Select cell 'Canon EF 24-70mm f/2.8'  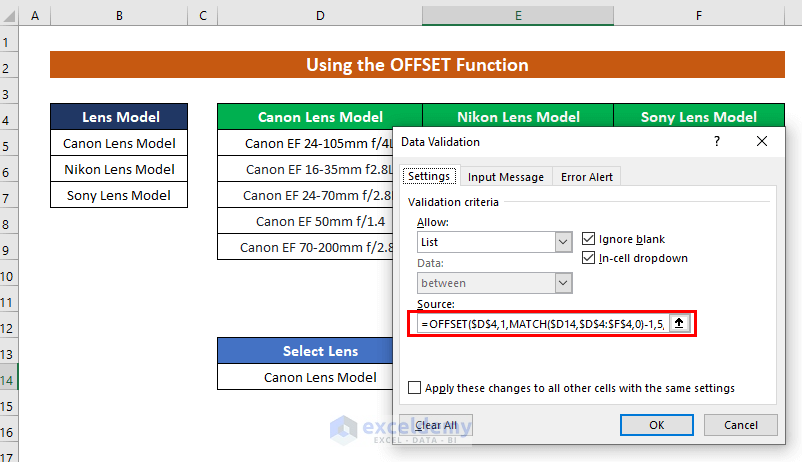coord(305,195)
